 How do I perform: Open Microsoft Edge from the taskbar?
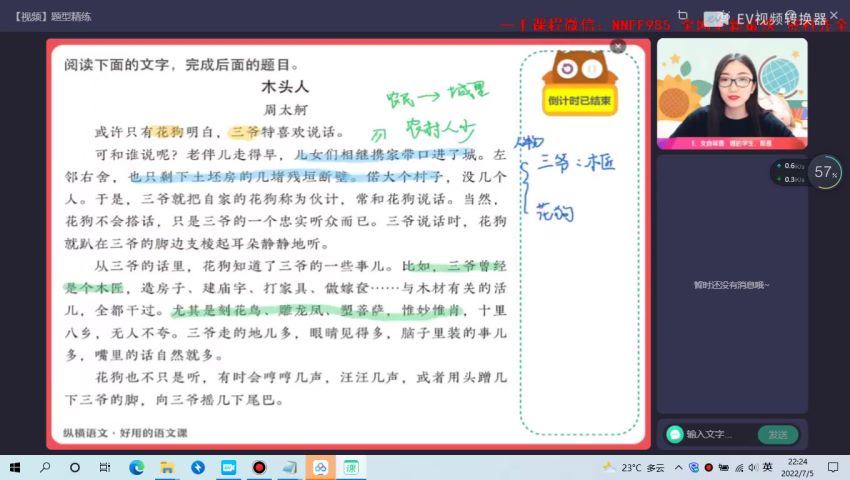tap(136, 468)
